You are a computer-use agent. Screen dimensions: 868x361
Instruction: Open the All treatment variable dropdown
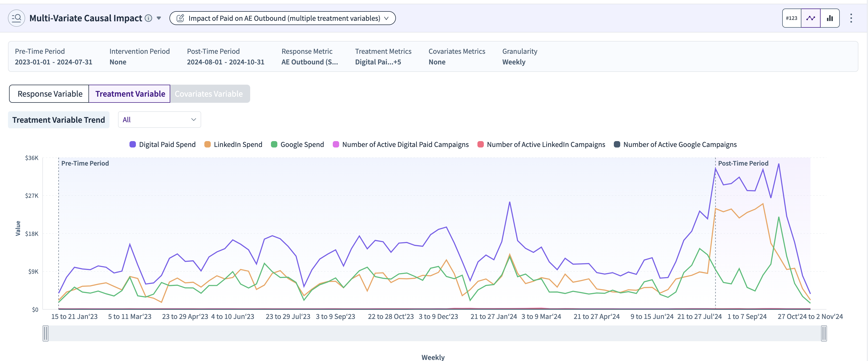coord(159,120)
